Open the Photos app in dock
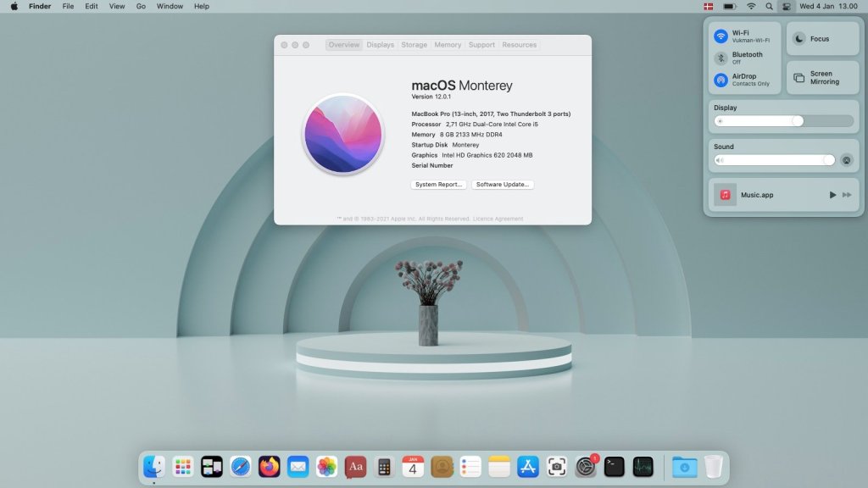 click(326, 467)
